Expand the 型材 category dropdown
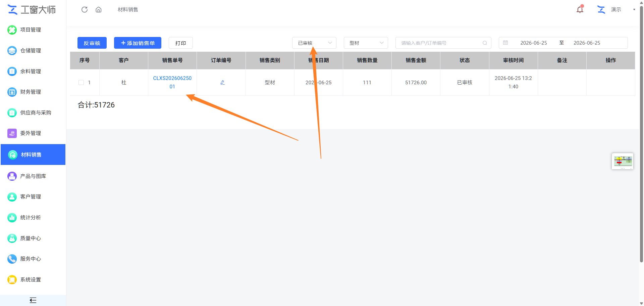The width and height of the screenshot is (644, 306). 366,43
